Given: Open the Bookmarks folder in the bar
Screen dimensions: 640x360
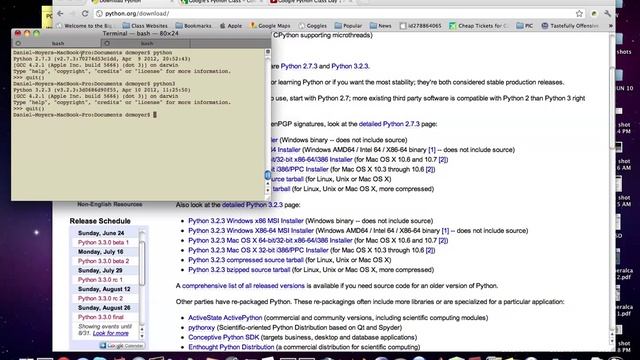Looking at the screenshot, I should (193, 26).
